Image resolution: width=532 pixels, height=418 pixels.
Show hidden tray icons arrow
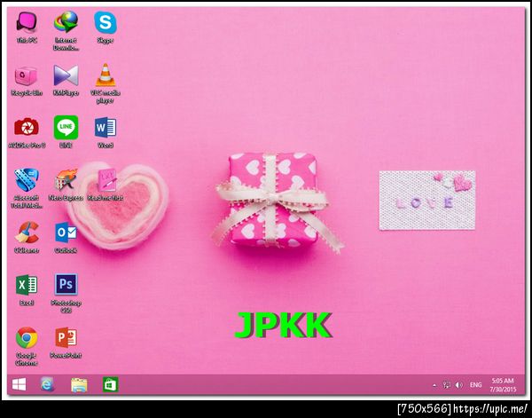point(434,385)
